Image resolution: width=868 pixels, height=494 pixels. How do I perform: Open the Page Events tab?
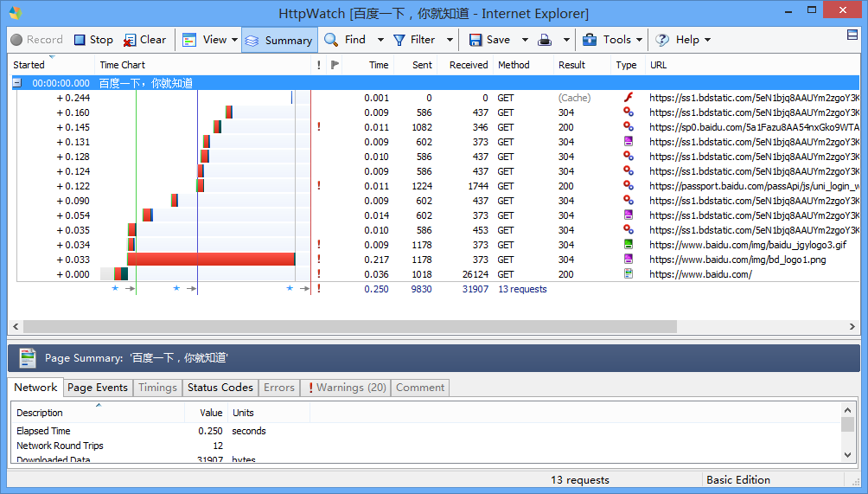[98, 388]
